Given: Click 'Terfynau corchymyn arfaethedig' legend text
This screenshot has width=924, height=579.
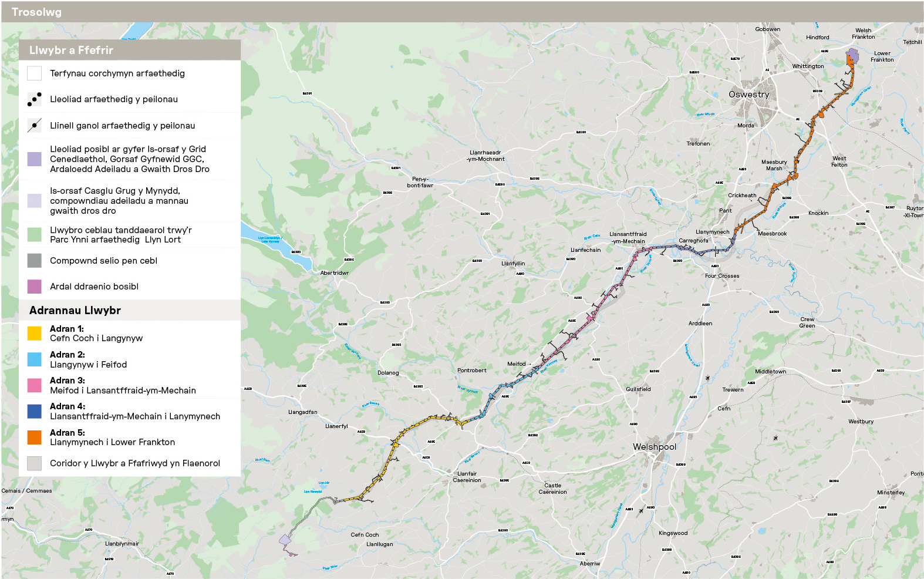Looking at the screenshot, I should pos(117,73).
